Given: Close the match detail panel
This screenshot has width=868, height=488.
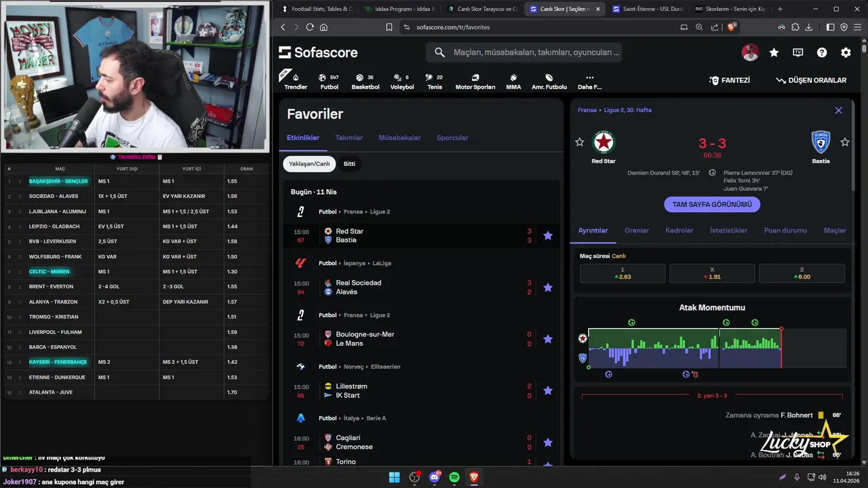Looking at the screenshot, I should click(x=838, y=110).
